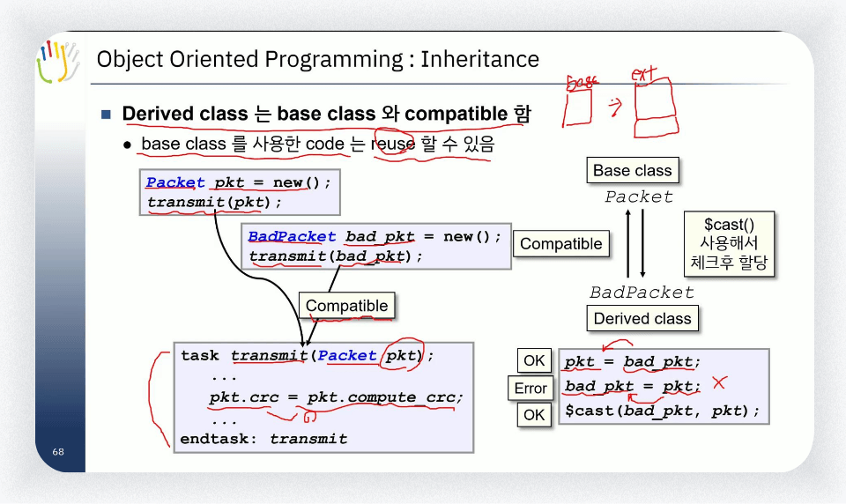846x504 pixels.
Task: Click 'pkt.crc = pkt.compute_crc;' code line
Action: (336, 397)
